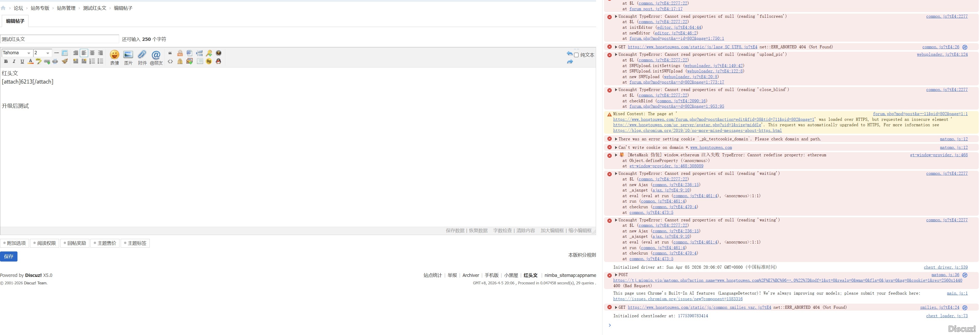Insert a table using table icon

(65, 53)
